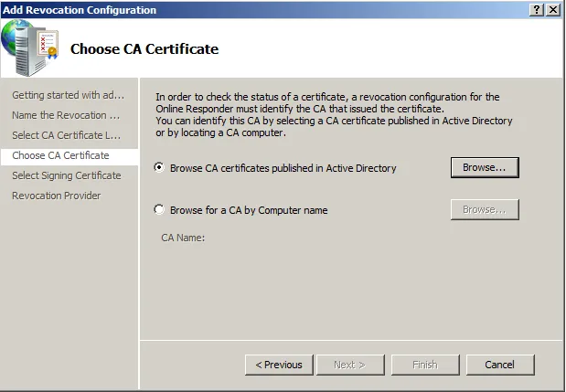Click the globe and server certificate wizard icon
Viewport: 566px width, 392px height.
(31, 48)
